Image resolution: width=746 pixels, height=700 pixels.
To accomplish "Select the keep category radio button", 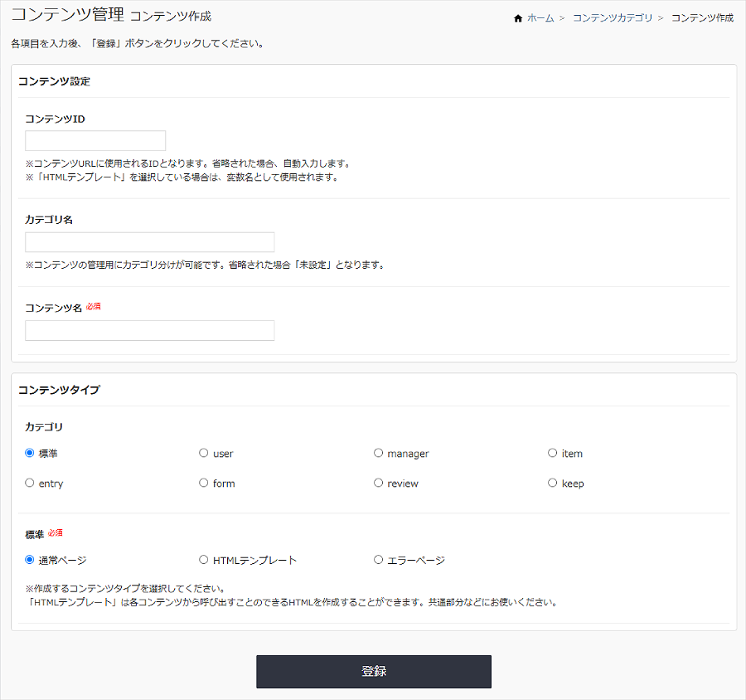I will pyautogui.click(x=552, y=482).
